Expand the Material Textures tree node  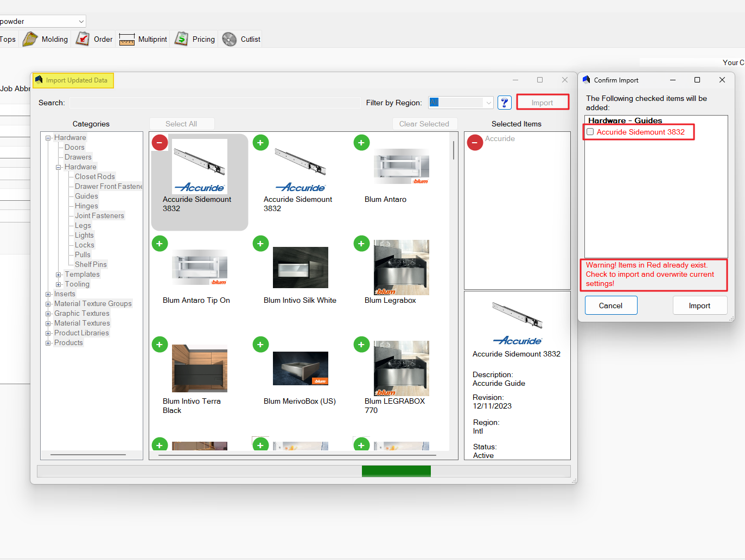tap(48, 323)
